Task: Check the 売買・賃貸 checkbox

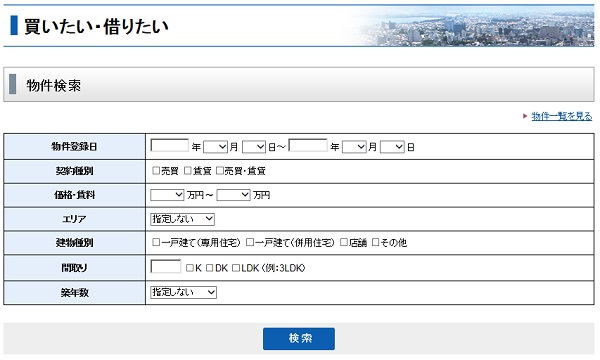Action: pyautogui.click(x=220, y=171)
